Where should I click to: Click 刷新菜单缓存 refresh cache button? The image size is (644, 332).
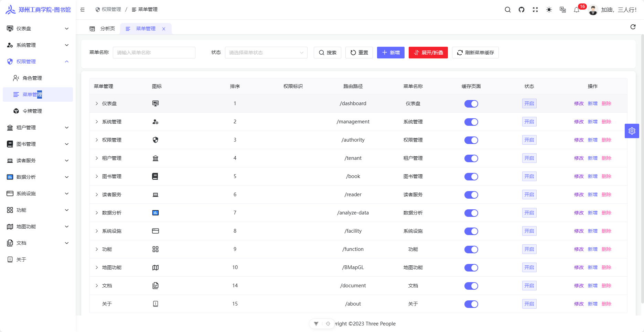click(x=475, y=53)
